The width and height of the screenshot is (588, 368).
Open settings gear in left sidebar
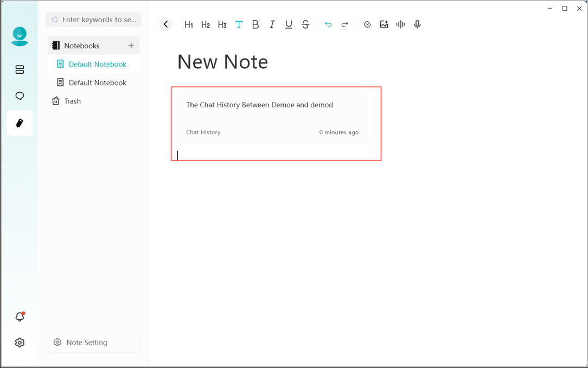tap(20, 343)
